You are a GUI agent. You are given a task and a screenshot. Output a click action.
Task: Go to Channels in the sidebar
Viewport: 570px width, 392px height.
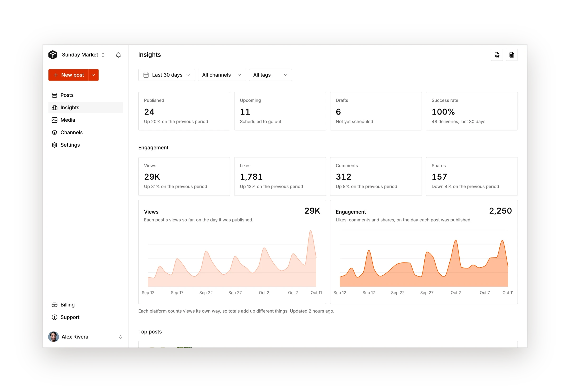click(x=85, y=132)
